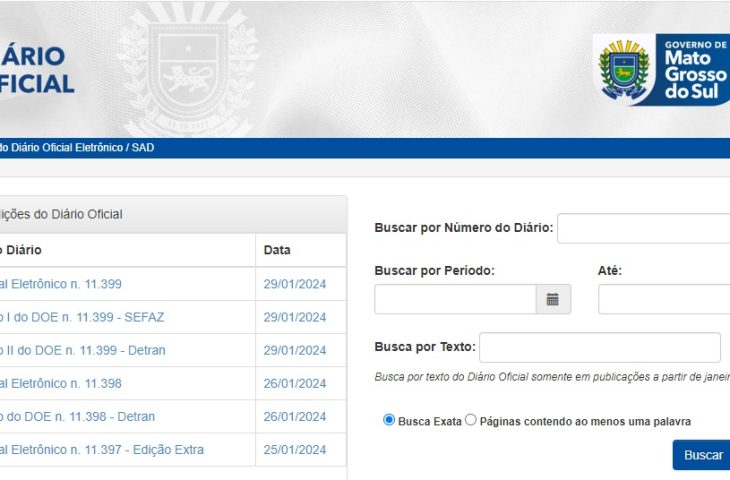Open the DOE n. 11.399 - Detran supplement

[83, 350]
